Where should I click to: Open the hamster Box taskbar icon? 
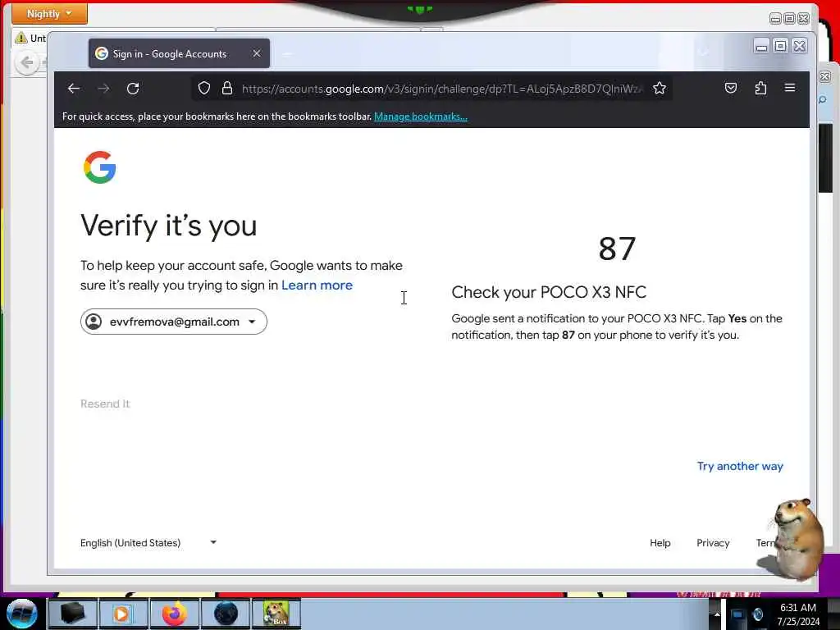pyautogui.click(x=276, y=614)
